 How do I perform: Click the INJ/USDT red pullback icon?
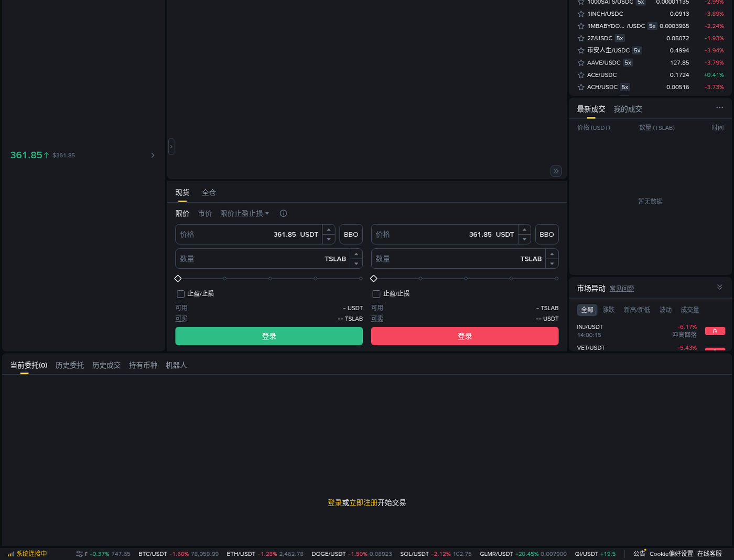click(715, 331)
